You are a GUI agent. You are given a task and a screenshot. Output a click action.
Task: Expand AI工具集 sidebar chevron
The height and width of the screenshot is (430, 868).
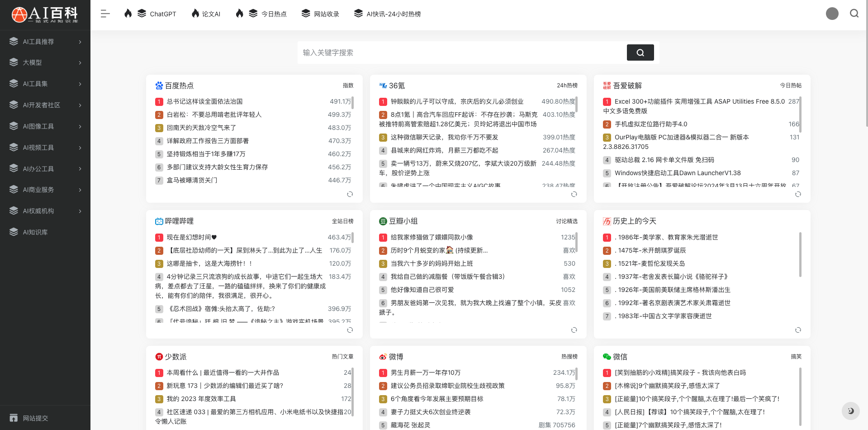click(80, 84)
